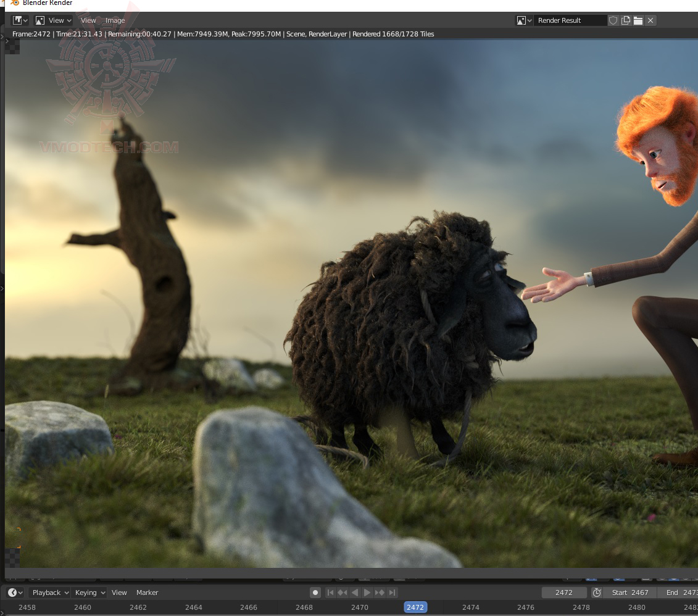Click the open image folder icon
This screenshot has height=616, width=698.
(x=638, y=20)
